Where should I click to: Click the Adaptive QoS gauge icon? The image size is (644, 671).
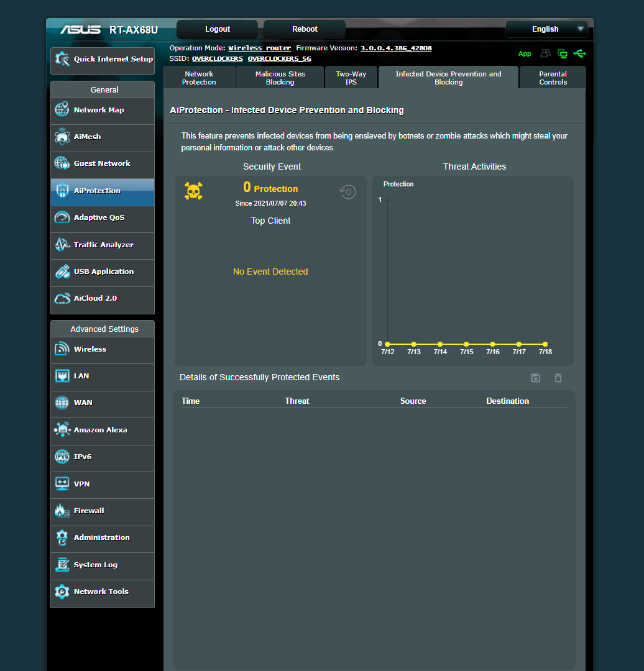point(62,217)
